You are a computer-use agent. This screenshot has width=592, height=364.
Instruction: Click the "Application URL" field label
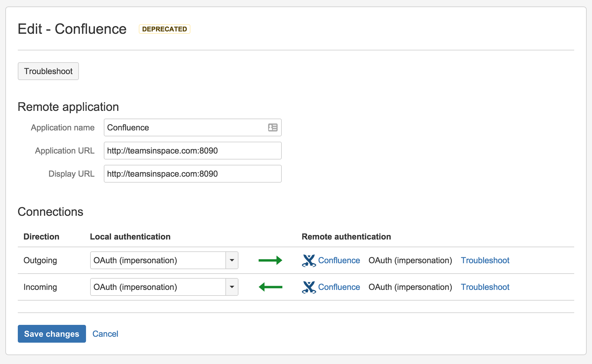65,151
